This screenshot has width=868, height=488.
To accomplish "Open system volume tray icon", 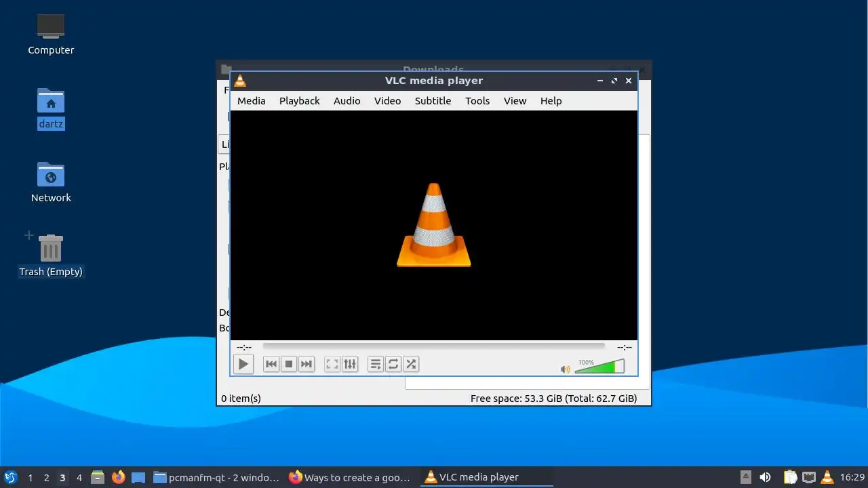I will [x=766, y=477].
